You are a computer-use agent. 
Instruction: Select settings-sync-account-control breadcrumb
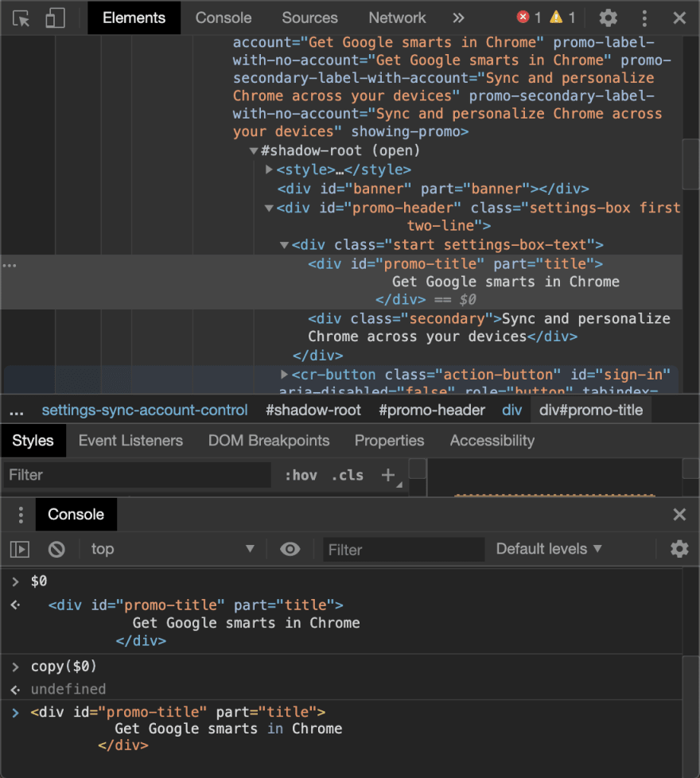point(144,410)
